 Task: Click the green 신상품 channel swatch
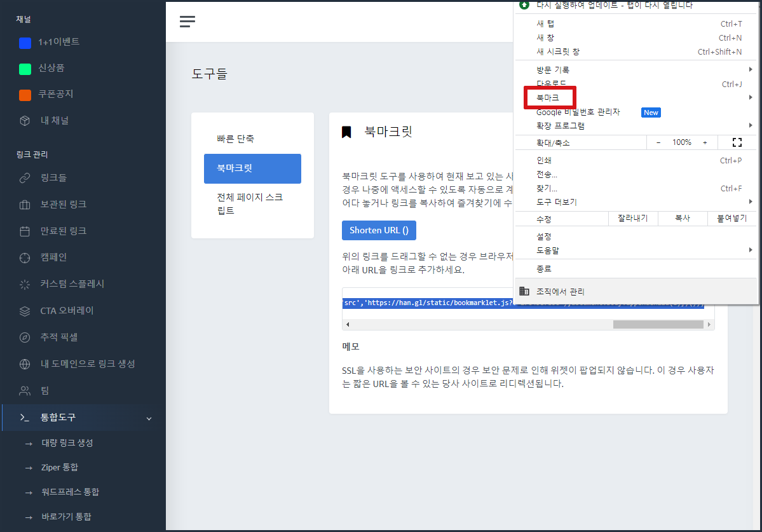[x=25, y=69]
